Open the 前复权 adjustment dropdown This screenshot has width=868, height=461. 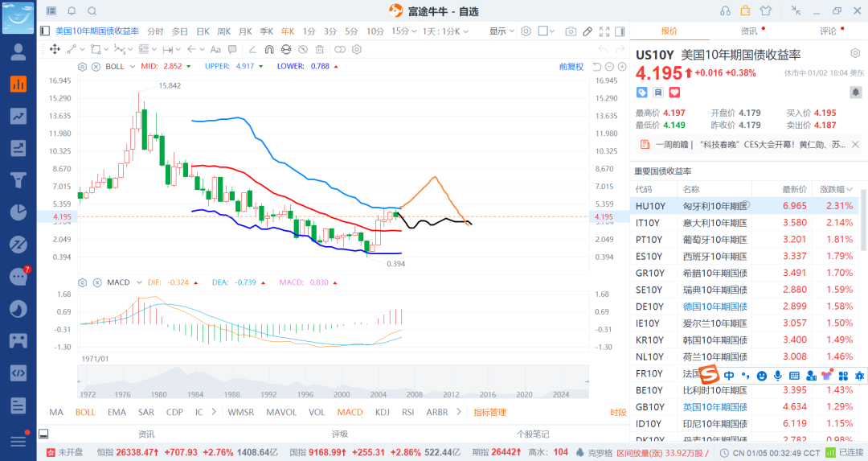[x=571, y=67]
